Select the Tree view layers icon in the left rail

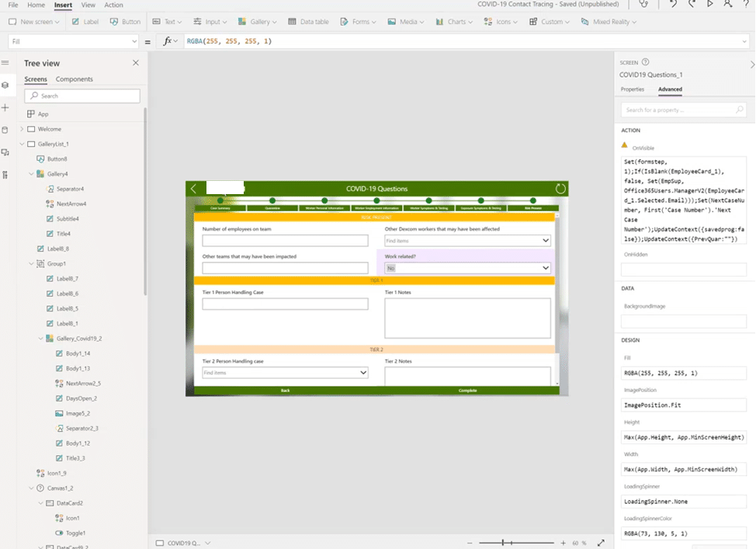coord(5,85)
